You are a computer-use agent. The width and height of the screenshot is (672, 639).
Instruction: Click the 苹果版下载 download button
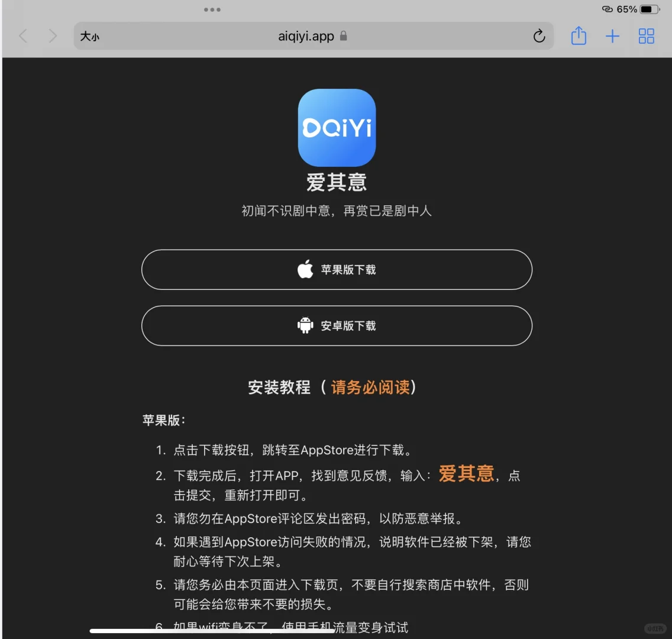337,270
